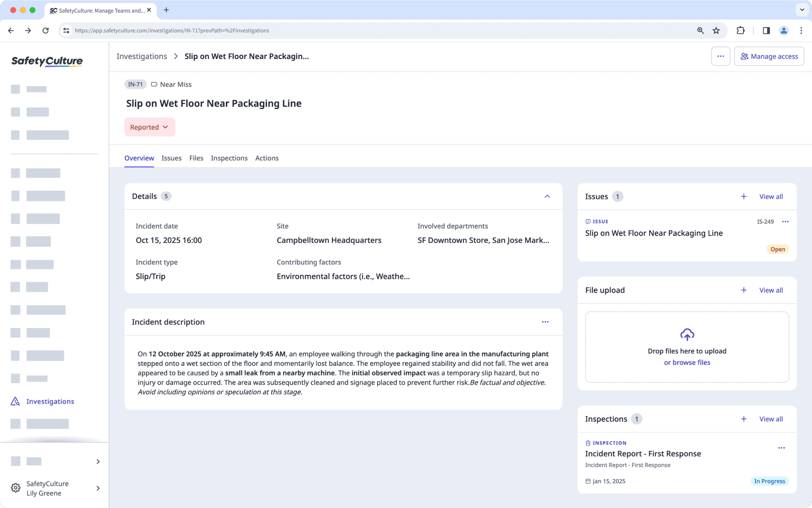The width and height of the screenshot is (812, 508).
Task: Click the In Progress status badge
Action: [x=769, y=481]
